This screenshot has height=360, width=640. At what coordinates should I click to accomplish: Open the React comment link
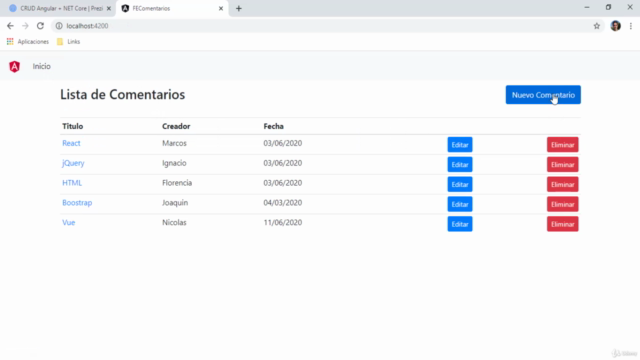(71, 143)
